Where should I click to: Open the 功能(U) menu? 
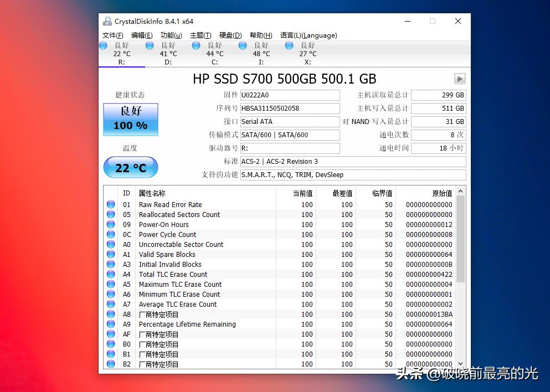coord(170,35)
